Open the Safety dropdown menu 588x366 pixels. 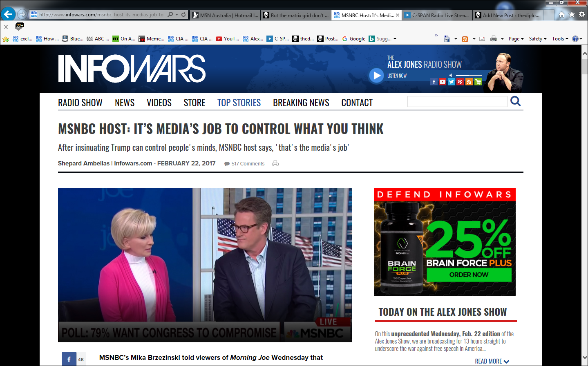(537, 39)
